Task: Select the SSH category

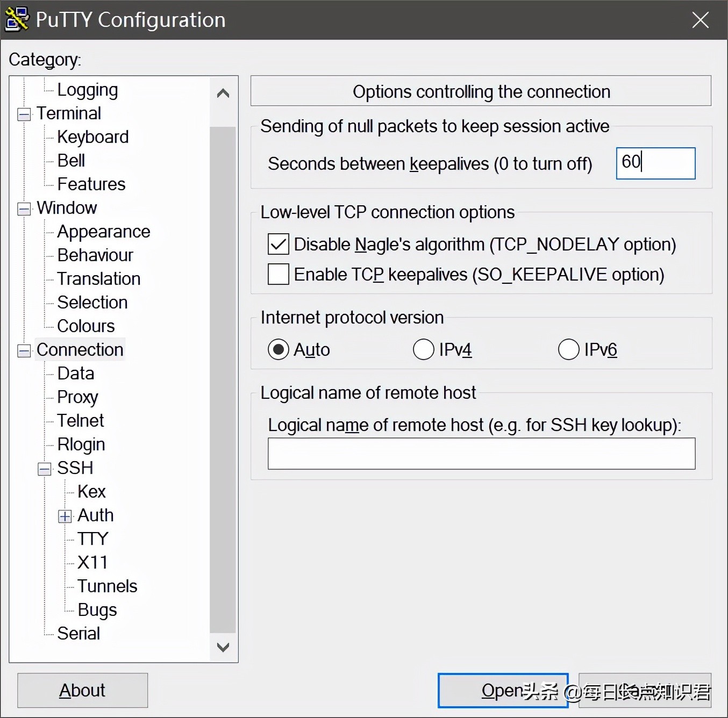Action: 75,468
